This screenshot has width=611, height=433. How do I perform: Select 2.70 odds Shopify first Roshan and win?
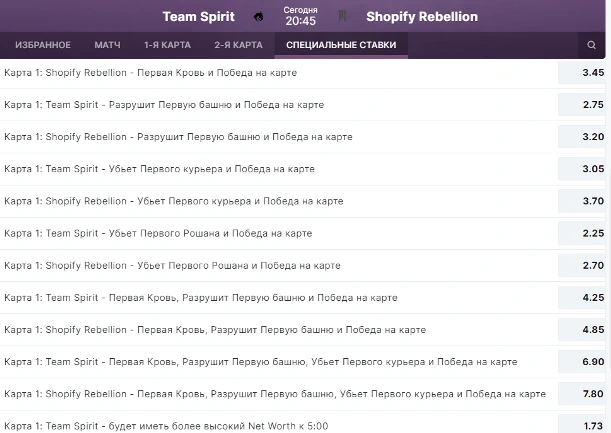[582, 265]
